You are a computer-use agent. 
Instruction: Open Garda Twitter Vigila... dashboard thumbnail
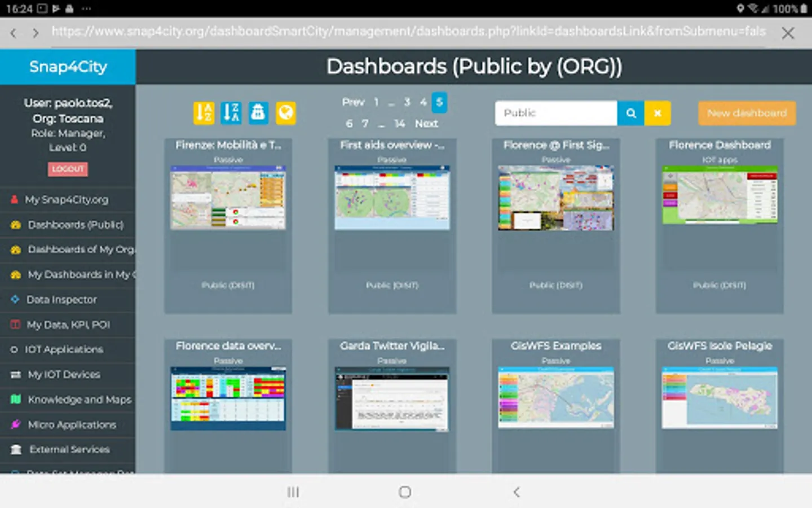(392, 398)
